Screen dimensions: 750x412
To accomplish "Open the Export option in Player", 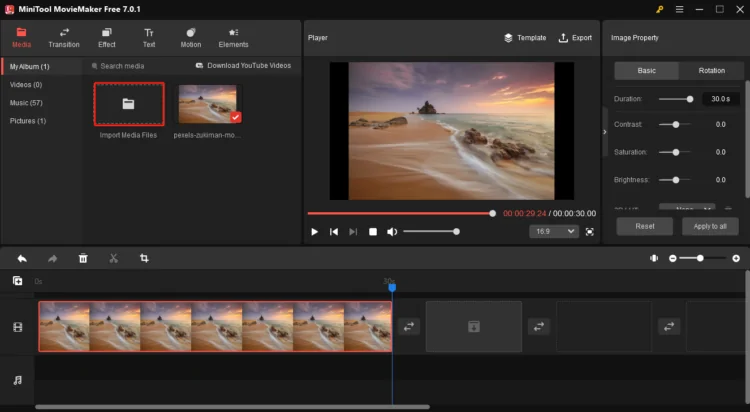I will click(x=575, y=38).
